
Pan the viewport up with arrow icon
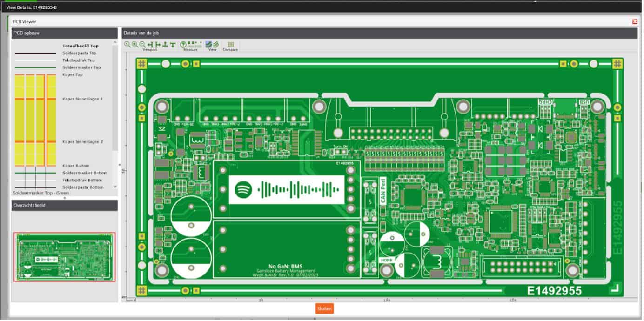pos(165,44)
